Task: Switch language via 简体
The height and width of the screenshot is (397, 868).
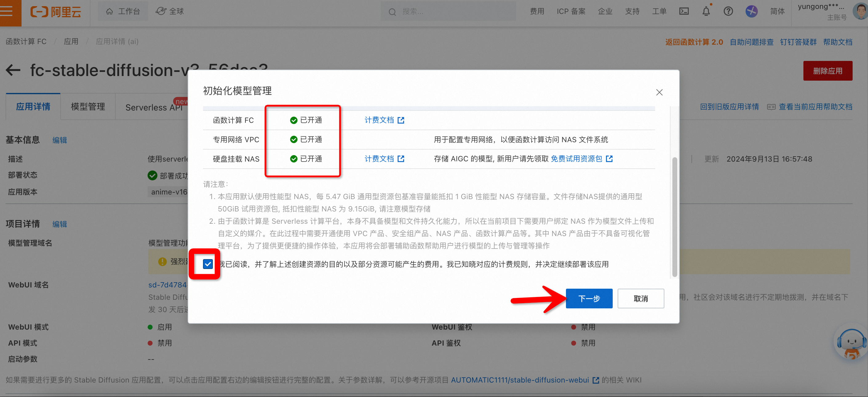Action: click(x=777, y=11)
